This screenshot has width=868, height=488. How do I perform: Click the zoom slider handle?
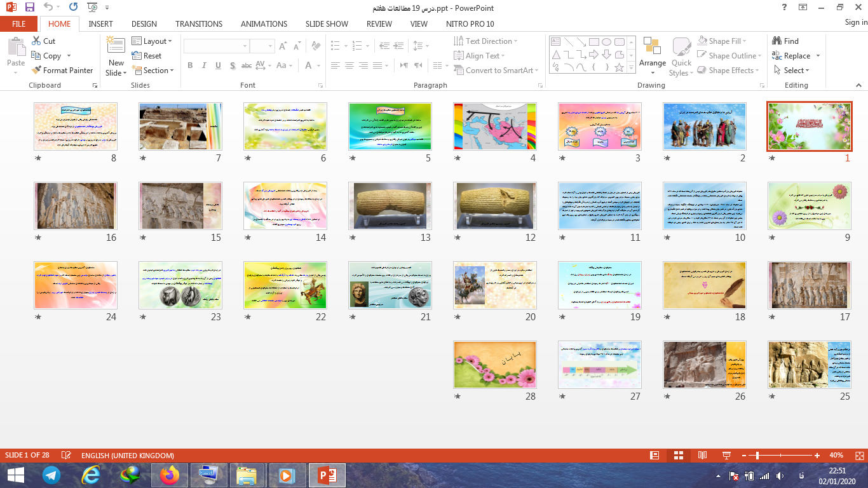tap(757, 456)
